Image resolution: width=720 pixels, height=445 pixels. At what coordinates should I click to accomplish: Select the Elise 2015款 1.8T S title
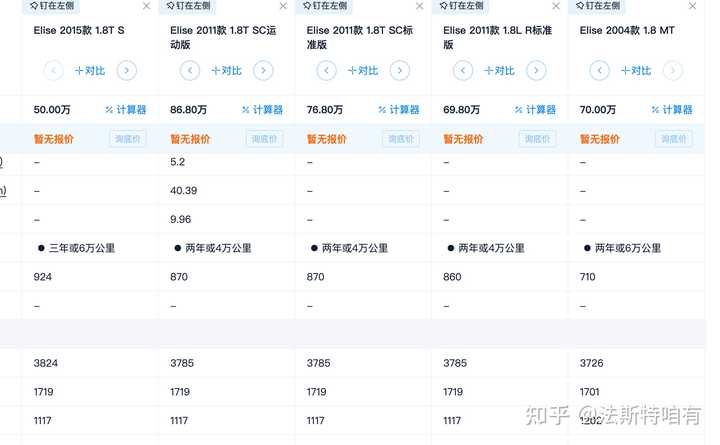79,30
